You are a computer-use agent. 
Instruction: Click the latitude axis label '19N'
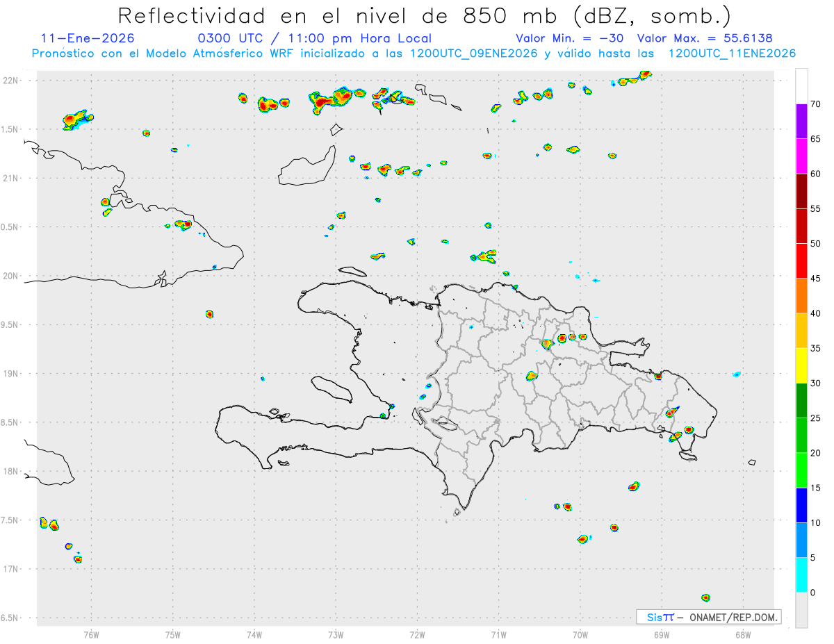[x=12, y=374]
